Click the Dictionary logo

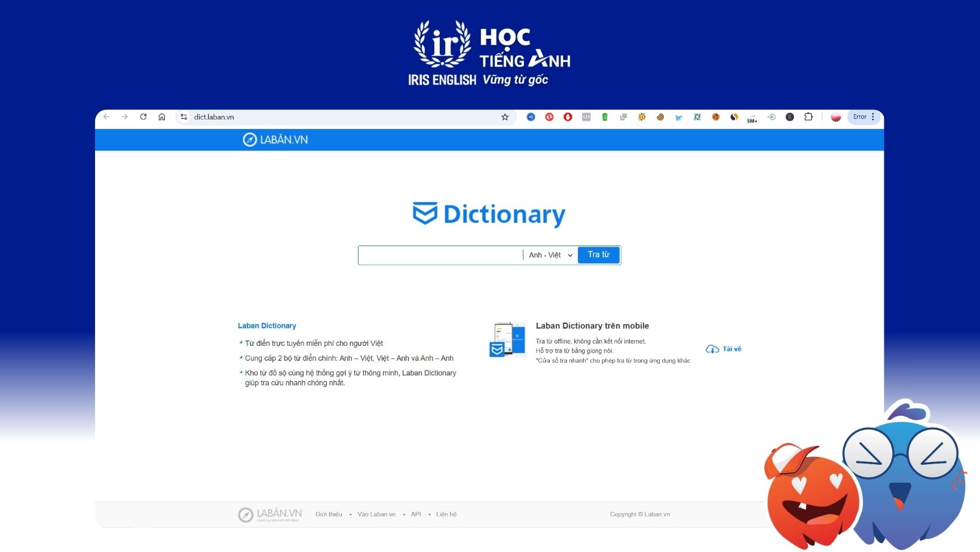489,214
